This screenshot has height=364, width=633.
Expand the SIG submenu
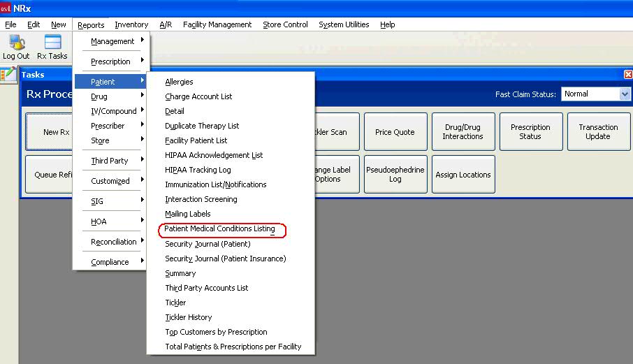pyautogui.click(x=111, y=201)
